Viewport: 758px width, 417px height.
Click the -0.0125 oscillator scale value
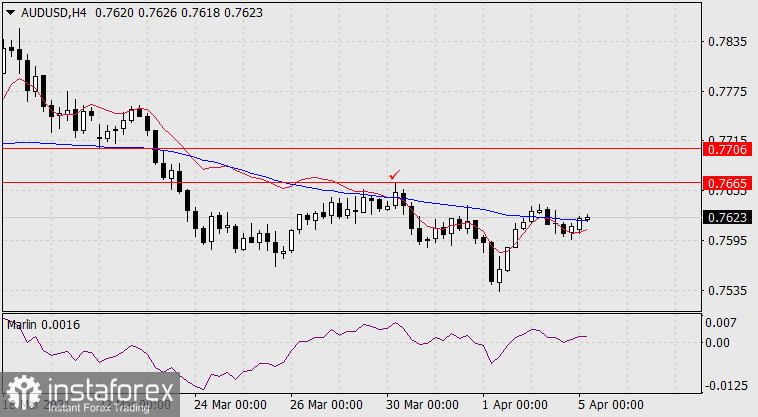(x=727, y=385)
